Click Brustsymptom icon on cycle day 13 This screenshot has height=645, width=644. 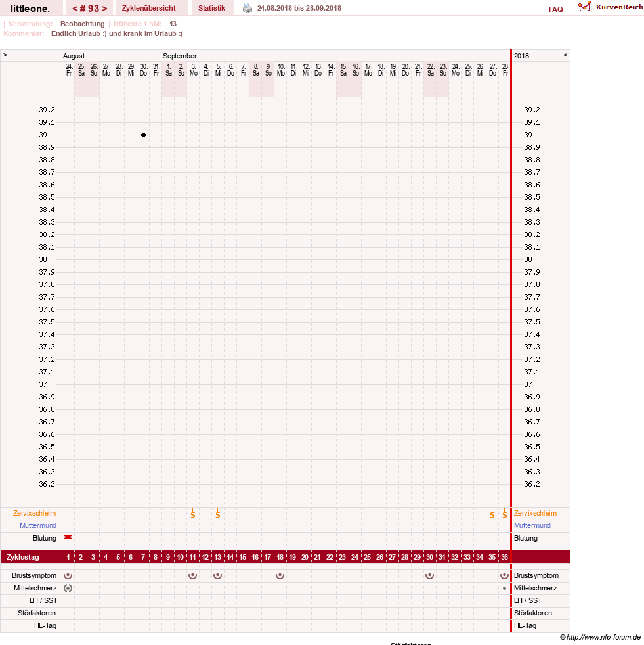click(x=217, y=575)
